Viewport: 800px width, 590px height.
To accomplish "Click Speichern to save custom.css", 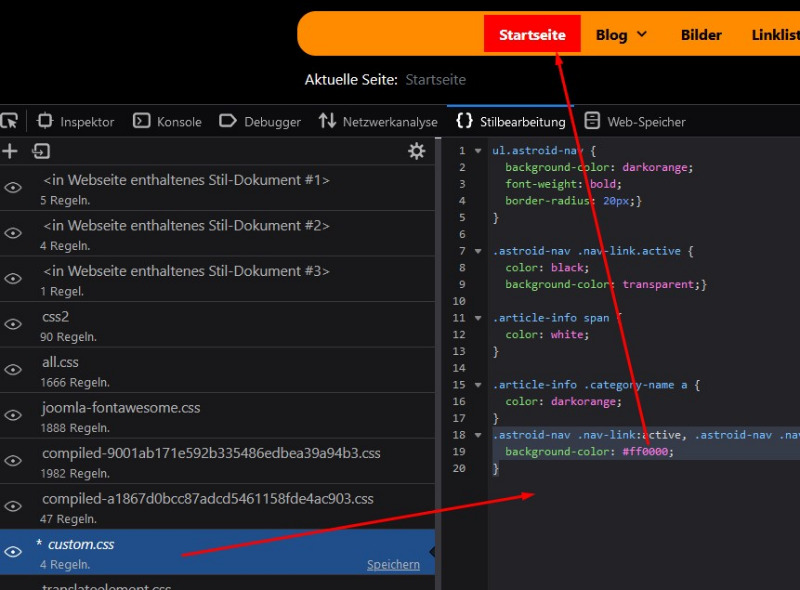I will (x=393, y=564).
